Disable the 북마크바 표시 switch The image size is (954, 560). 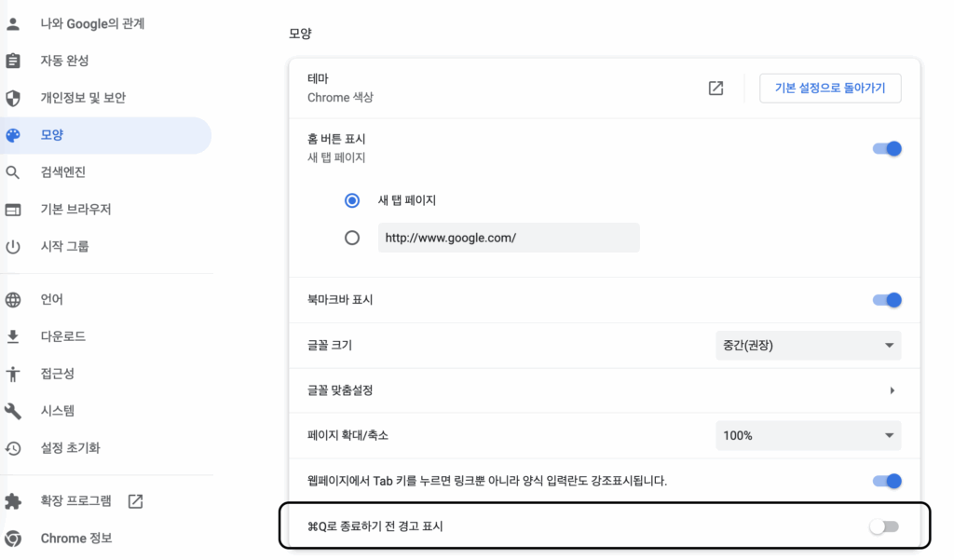[x=887, y=300]
